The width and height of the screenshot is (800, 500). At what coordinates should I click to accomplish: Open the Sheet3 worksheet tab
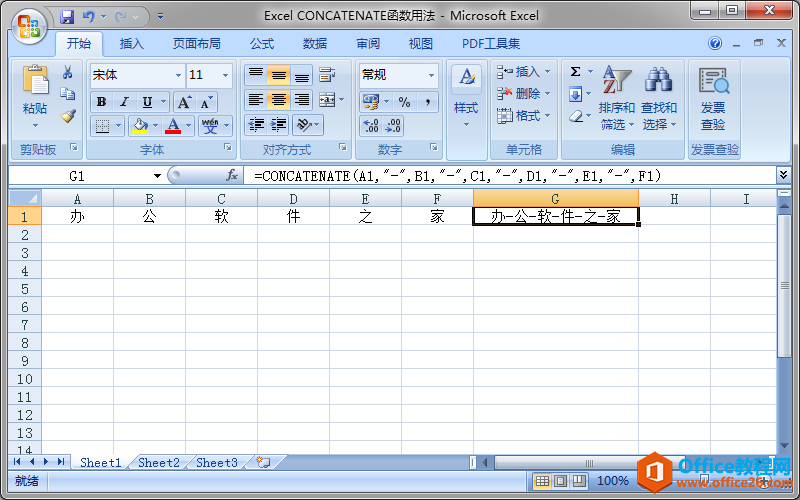(217, 462)
